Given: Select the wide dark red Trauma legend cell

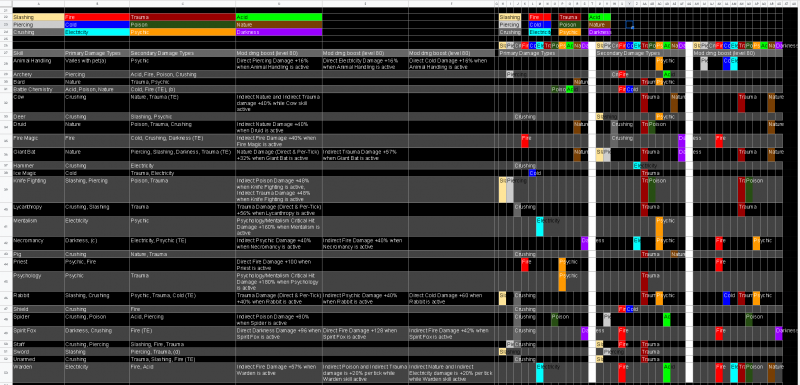Looking at the screenshot, I should point(183,17).
